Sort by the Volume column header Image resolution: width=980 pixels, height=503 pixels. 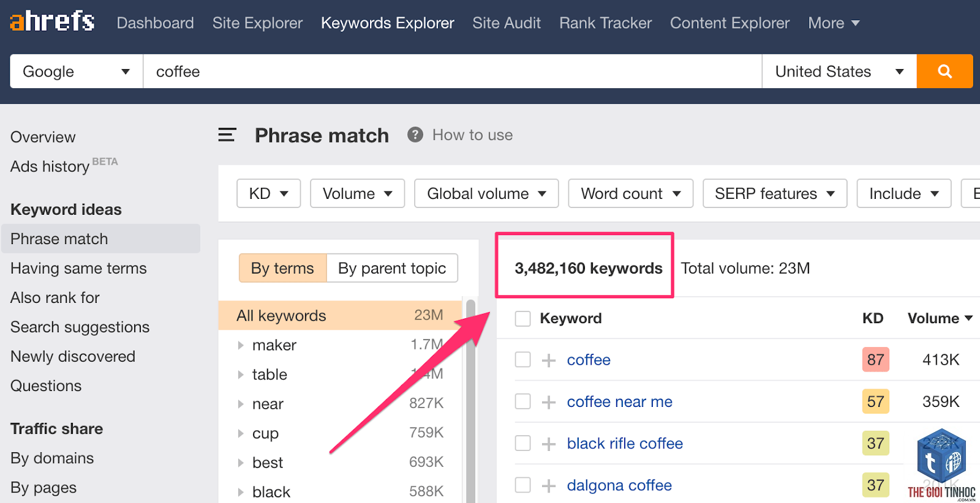pos(940,318)
